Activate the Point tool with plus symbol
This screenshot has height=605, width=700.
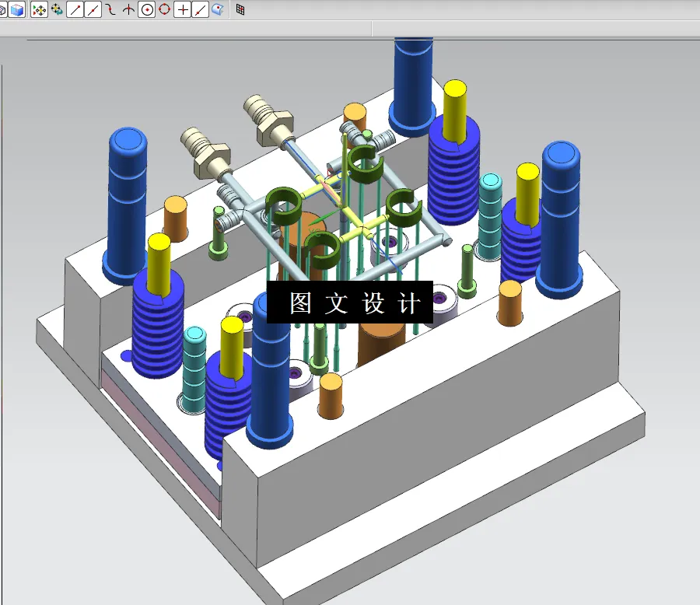tap(184, 10)
